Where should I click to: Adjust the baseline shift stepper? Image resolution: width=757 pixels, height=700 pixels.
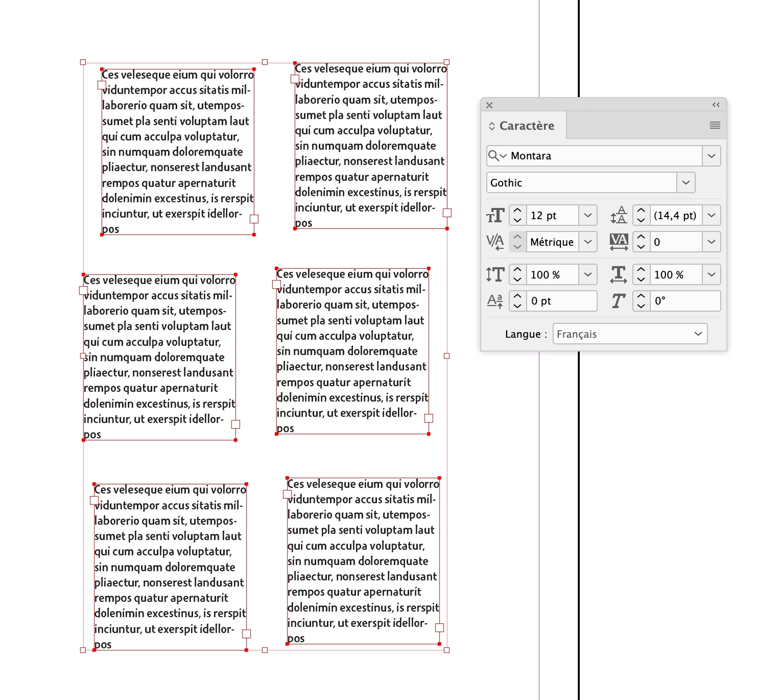(517, 301)
